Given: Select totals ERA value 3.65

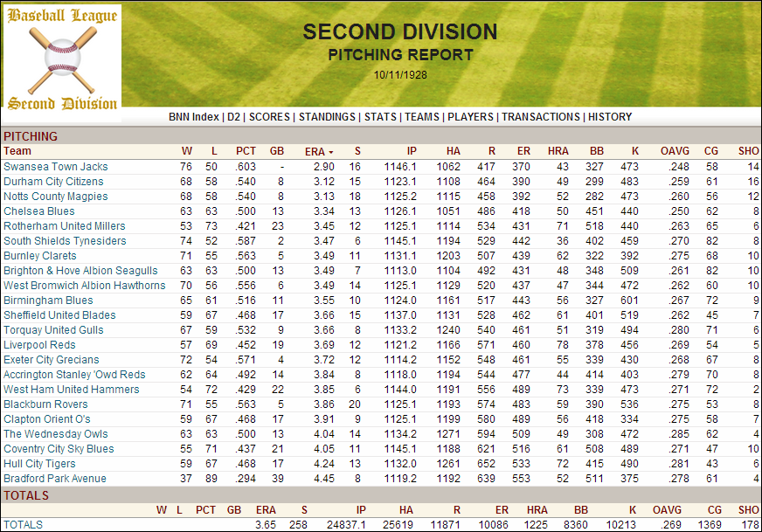Looking at the screenshot, I should tap(266, 525).
